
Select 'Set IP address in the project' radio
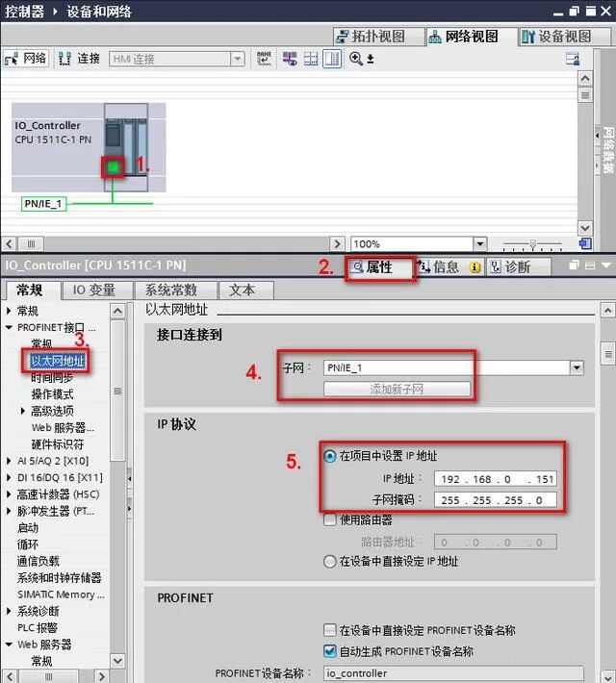click(329, 456)
